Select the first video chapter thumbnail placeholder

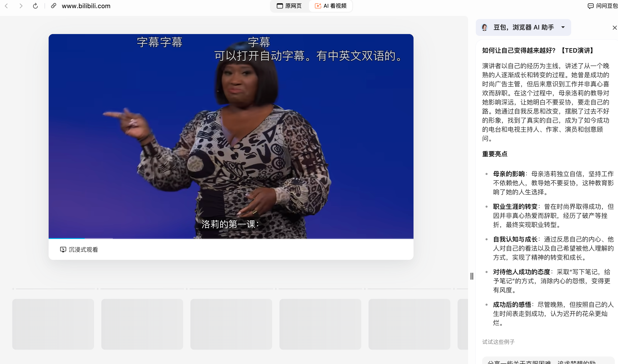point(53,324)
